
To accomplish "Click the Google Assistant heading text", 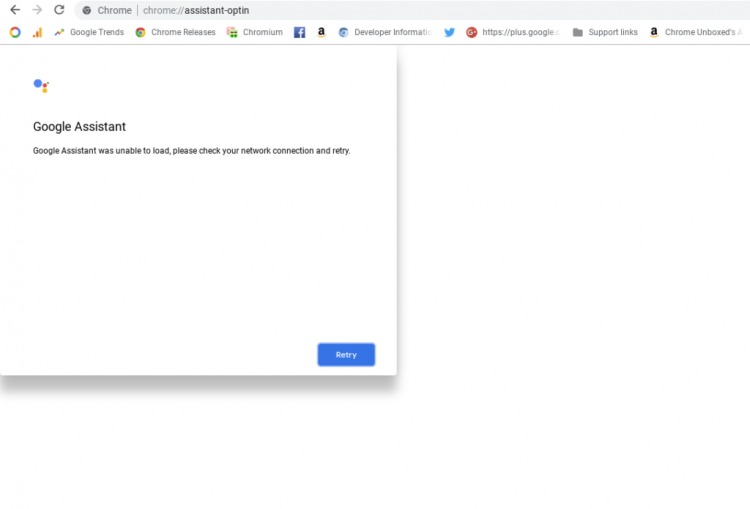I will pos(79,126).
